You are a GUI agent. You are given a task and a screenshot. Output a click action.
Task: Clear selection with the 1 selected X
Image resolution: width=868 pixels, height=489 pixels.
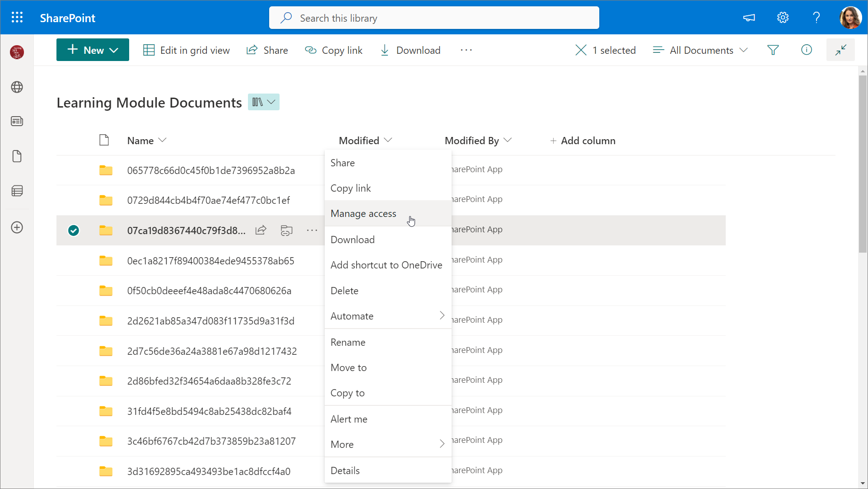581,50
